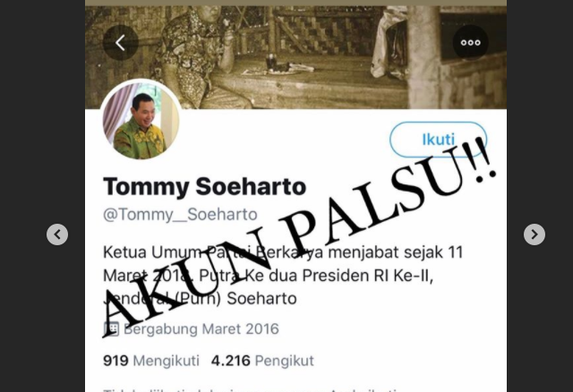573x392 pixels.
Task: Click the Ikuti follow button
Action: pyautogui.click(x=438, y=140)
